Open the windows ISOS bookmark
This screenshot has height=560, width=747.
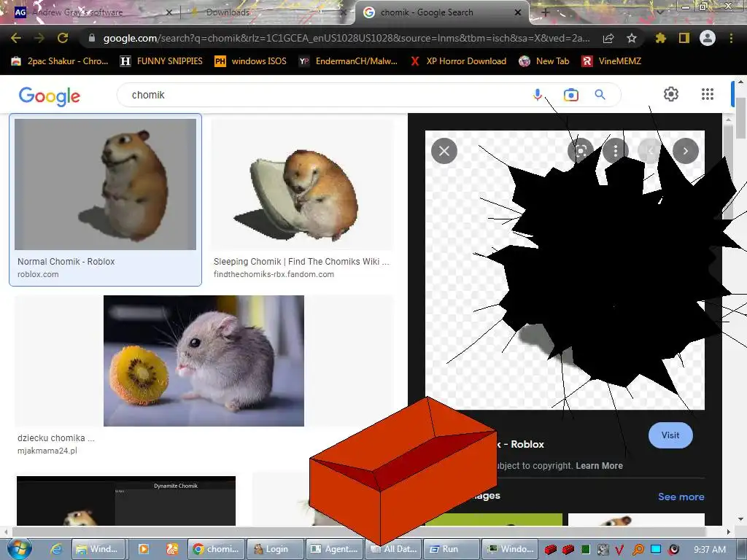click(251, 61)
